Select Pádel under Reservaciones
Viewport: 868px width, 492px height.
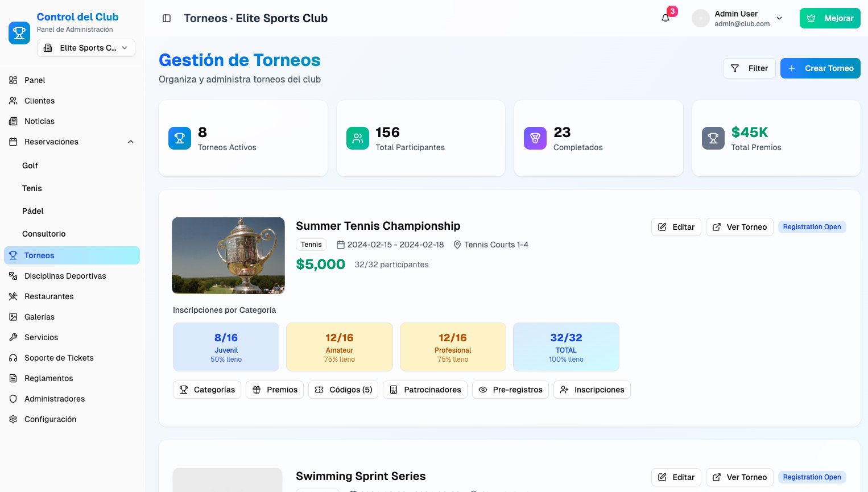pos(33,211)
